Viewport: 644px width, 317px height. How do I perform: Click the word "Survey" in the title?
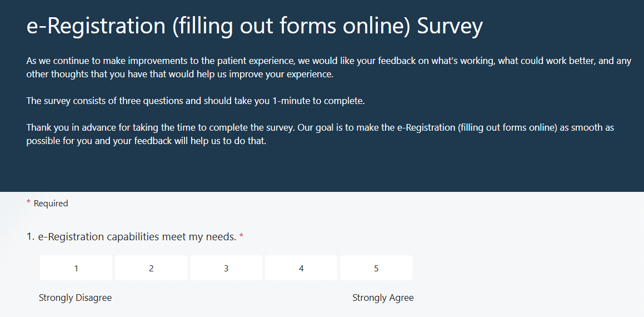click(450, 26)
